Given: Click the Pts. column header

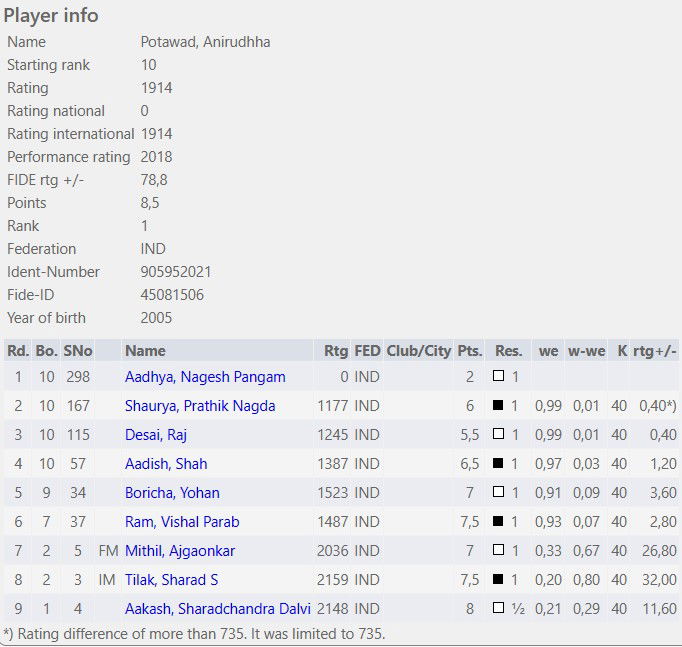Looking at the screenshot, I should tap(470, 351).
